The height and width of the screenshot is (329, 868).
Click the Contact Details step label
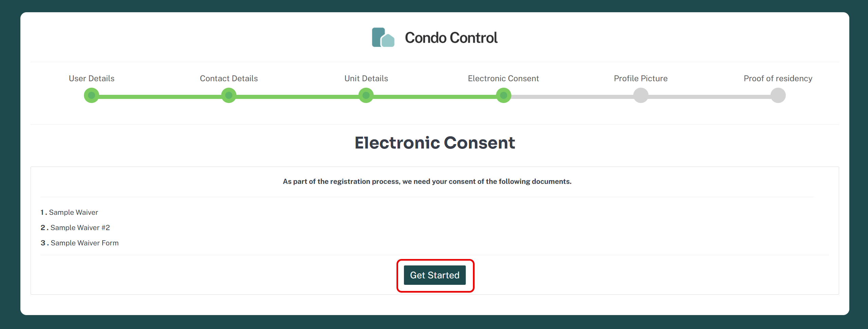pos(229,79)
